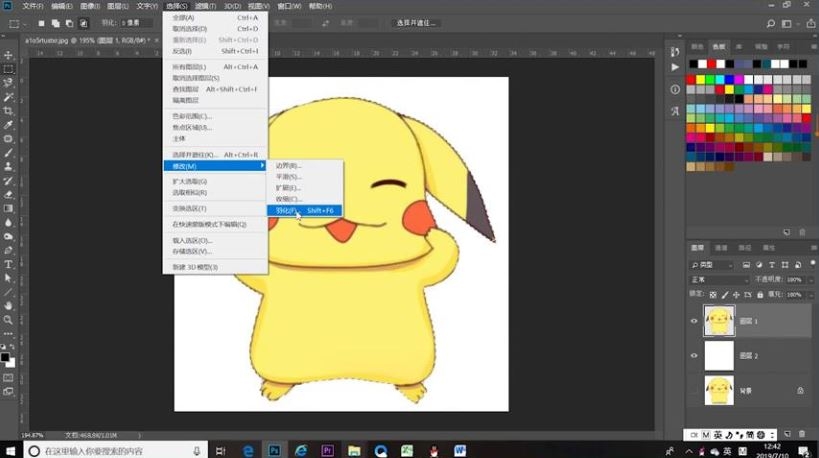The height and width of the screenshot is (458, 819).
Task: Open the fill slider arrow
Action: point(811,295)
